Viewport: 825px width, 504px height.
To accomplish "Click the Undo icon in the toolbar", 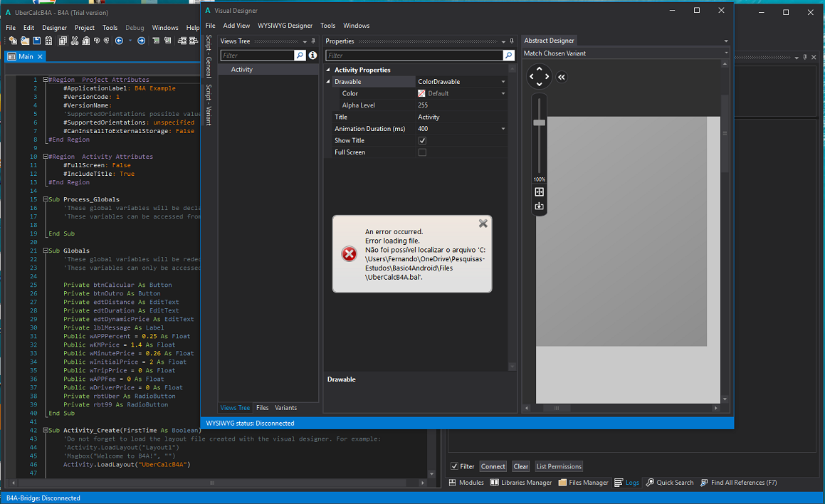I will pos(96,41).
